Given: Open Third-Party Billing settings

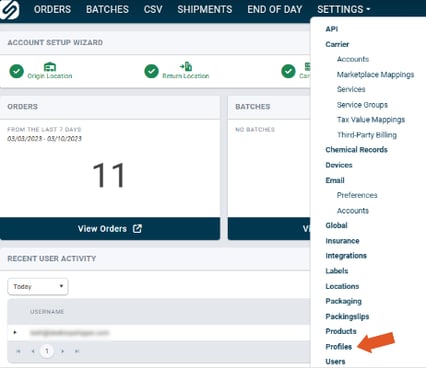Looking at the screenshot, I should (x=367, y=135).
